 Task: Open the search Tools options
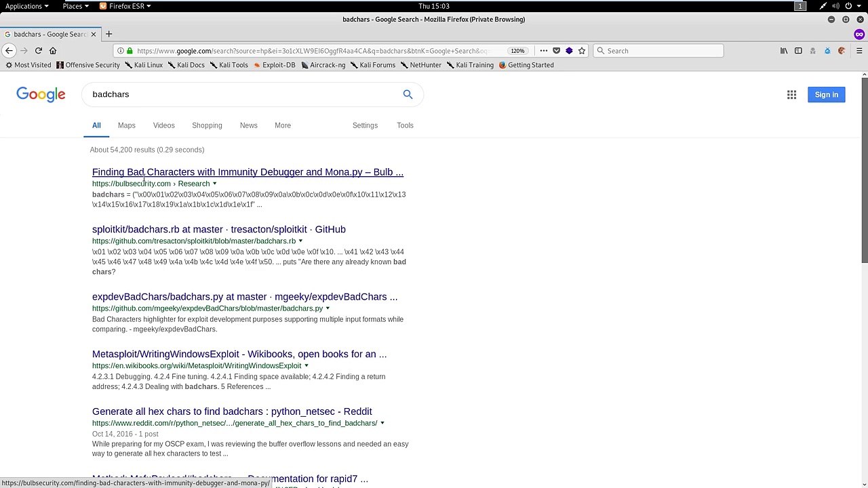[x=405, y=125]
